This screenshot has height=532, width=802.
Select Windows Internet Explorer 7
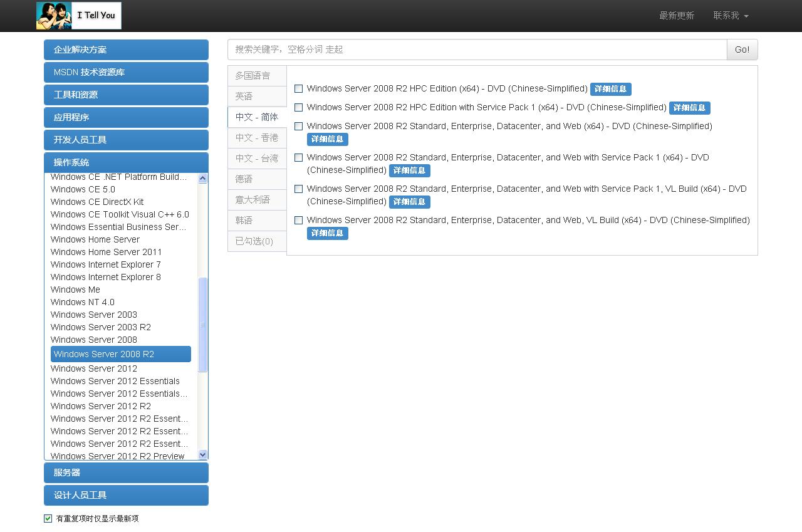click(106, 264)
